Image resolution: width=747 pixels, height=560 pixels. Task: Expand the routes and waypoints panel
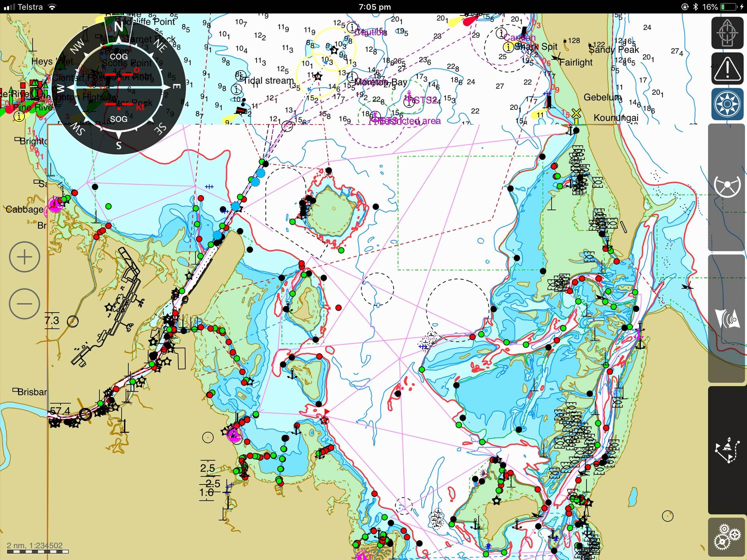pyautogui.click(x=726, y=450)
